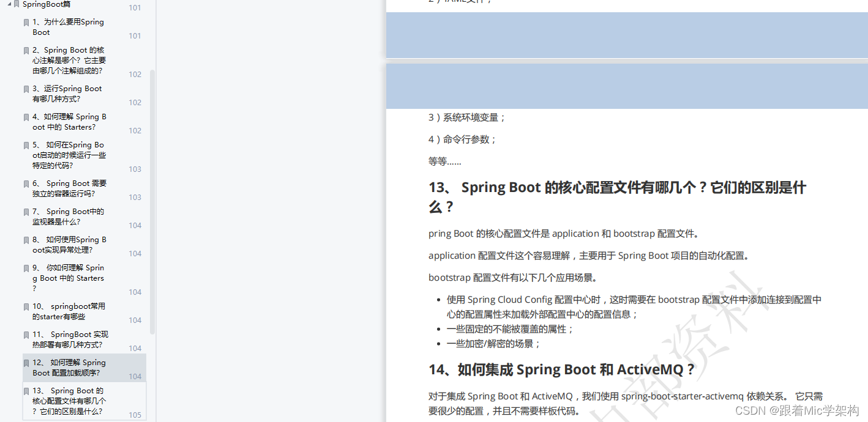This screenshot has width=868, height=422.
Task: Go to 9、你如何理解 Spring Boot 中的 Starters
Action: (69, 278)
